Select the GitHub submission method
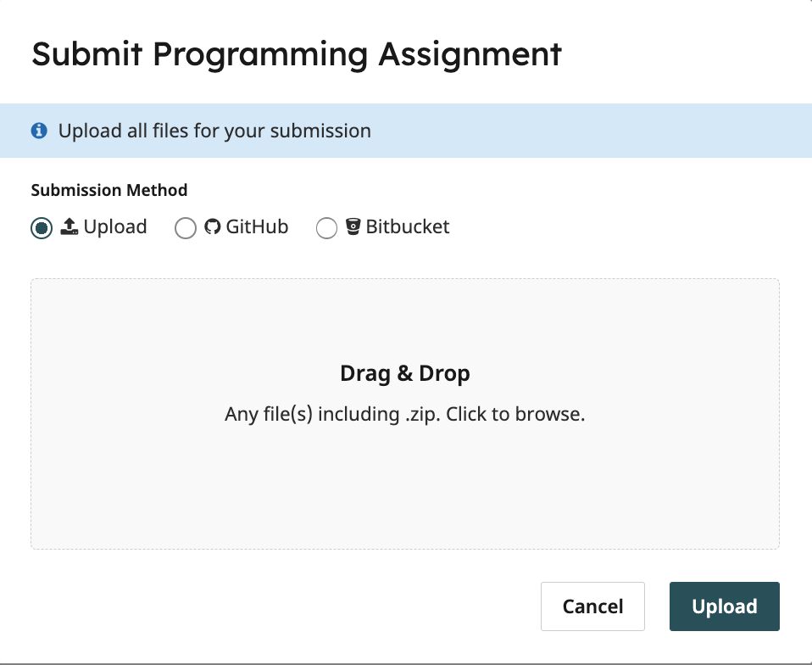The width and height of the screenshot is (812, 665). click(x=186, y=228)
